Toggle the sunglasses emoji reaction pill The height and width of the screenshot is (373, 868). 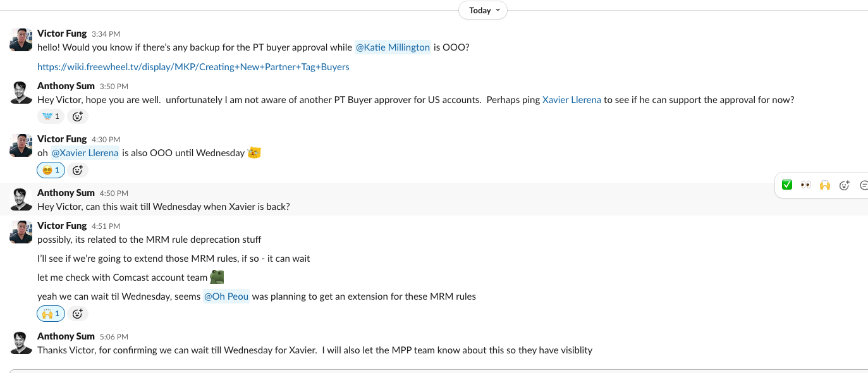tap(51, 170)
